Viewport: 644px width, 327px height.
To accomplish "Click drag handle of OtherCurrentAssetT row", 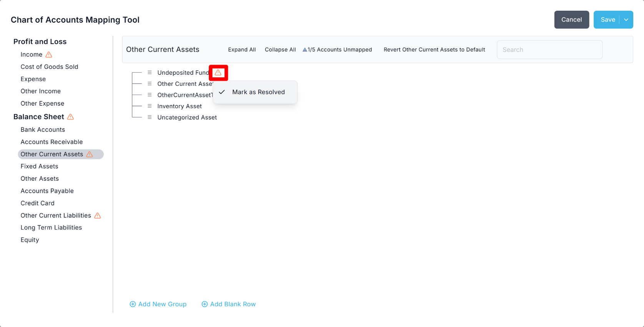I will click(x=150, y=95).
